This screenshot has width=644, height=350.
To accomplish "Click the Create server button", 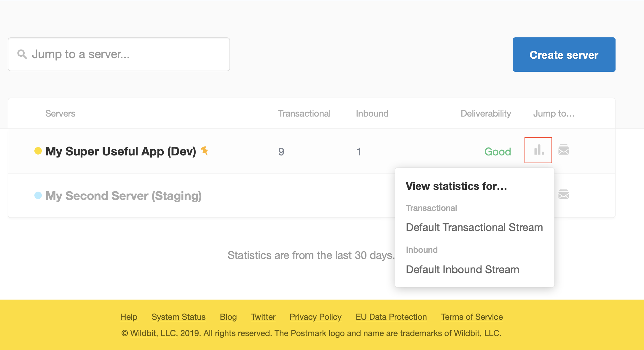I will (564, 55).
